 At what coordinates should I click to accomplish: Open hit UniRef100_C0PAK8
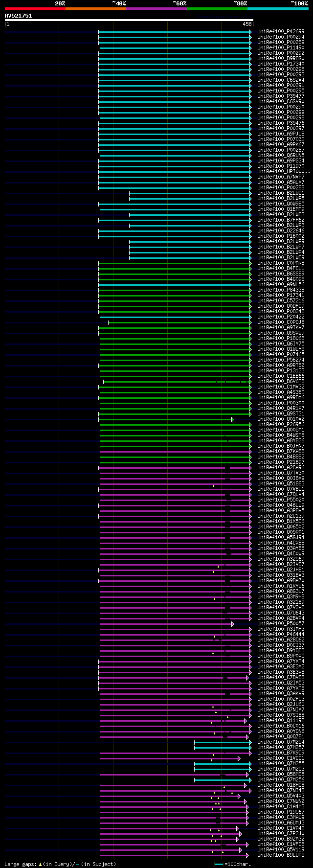[x=281, y=263]
